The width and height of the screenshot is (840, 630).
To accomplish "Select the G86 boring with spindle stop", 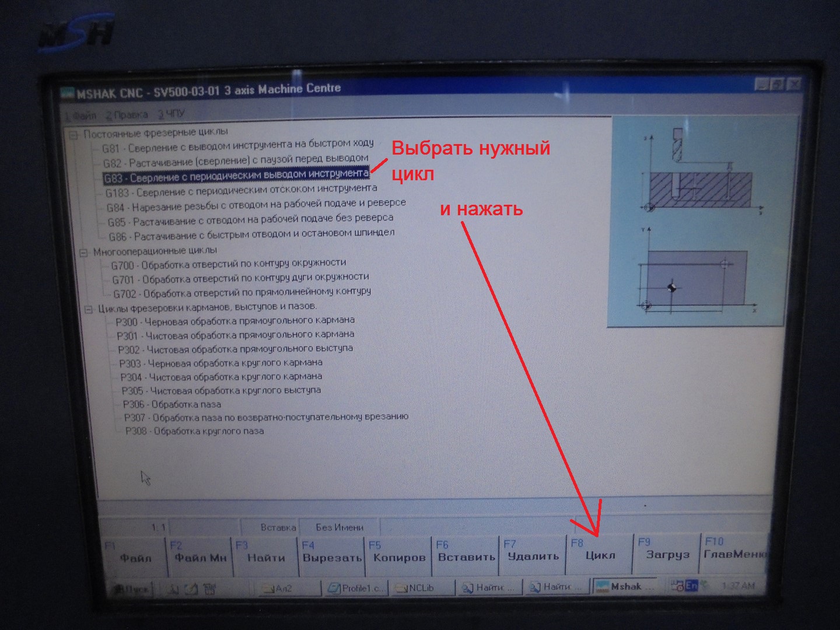I will coord(251,235).
